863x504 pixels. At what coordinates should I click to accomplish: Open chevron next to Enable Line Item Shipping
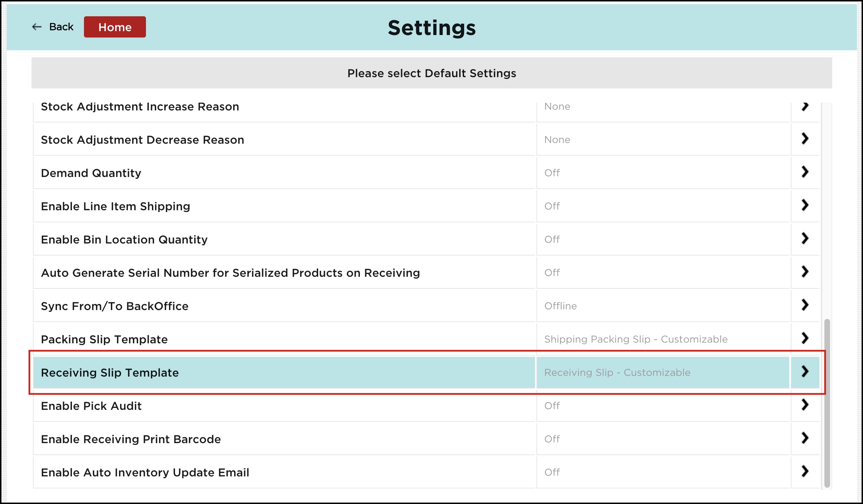coord(805,206)
